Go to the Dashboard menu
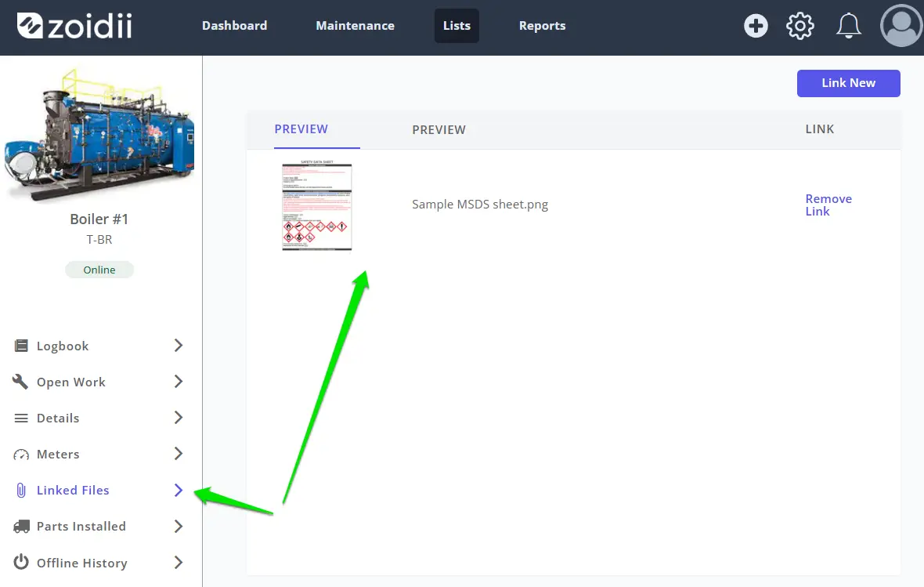The height and width of the screenshot is (587, 924). [235, 26]
